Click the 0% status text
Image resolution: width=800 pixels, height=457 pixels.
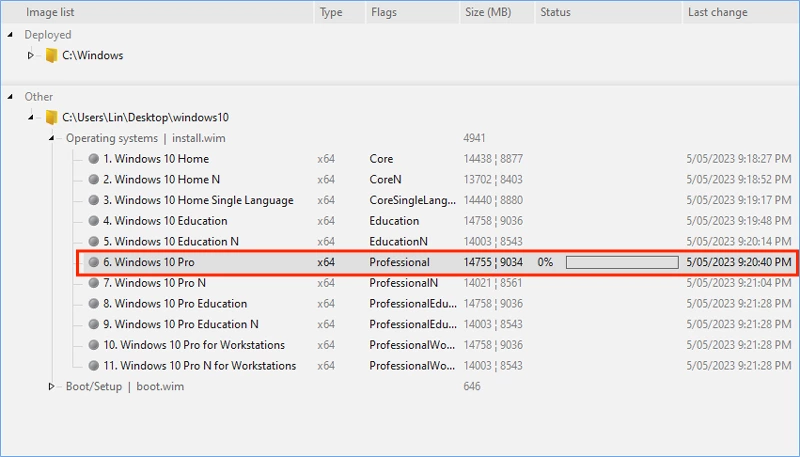(x=545, y=262)
